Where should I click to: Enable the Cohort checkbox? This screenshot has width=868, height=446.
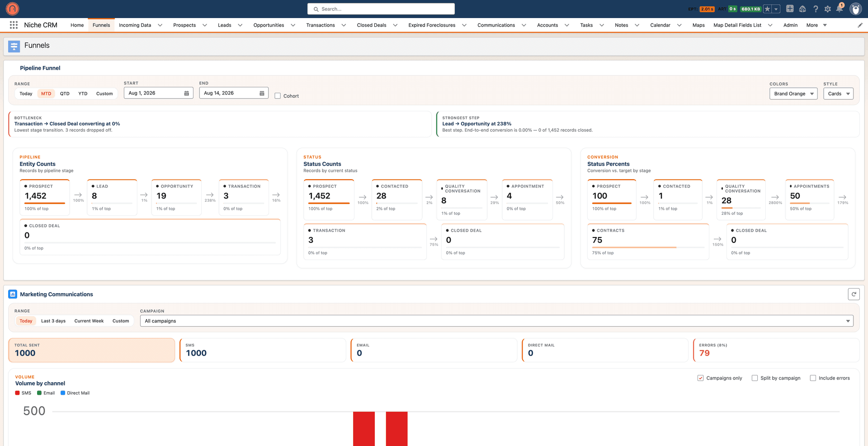(x=278, y=96)
